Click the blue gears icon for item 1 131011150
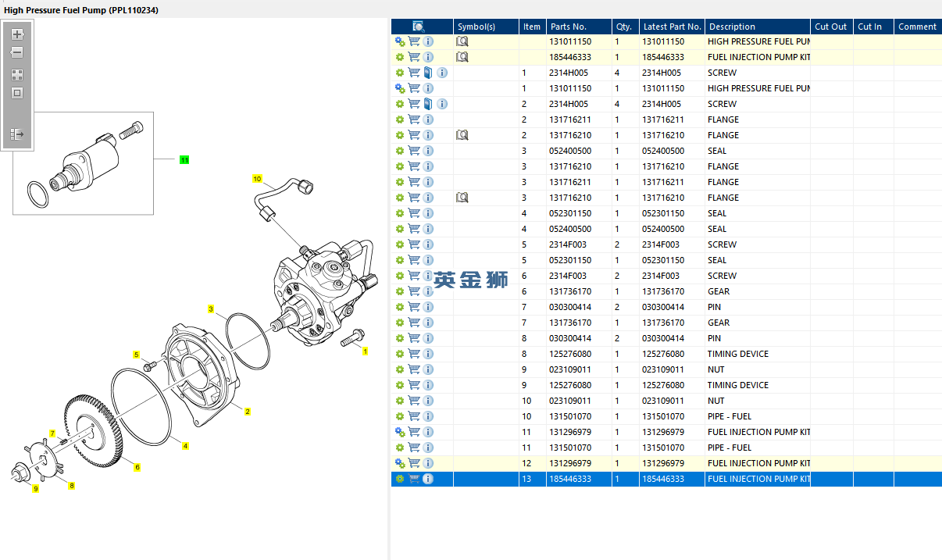This screenshot has width=942, height=560. click(400, 88)
